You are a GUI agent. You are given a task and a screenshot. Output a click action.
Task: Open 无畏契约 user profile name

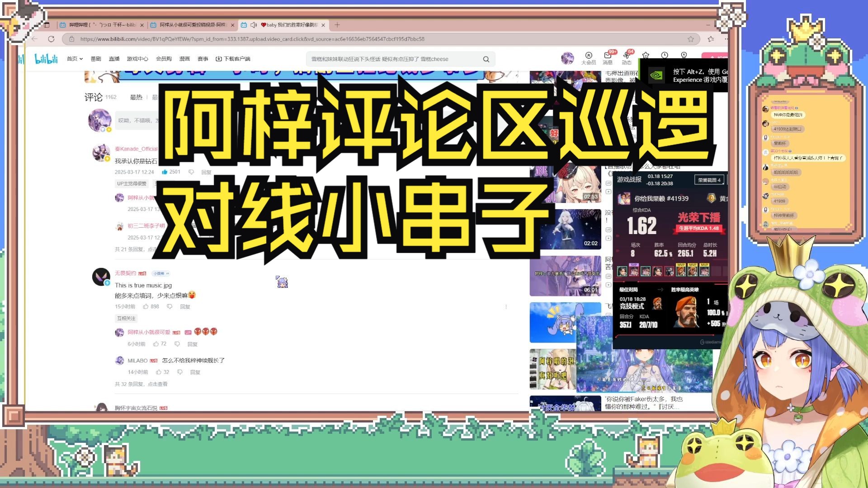coord(125,273)
